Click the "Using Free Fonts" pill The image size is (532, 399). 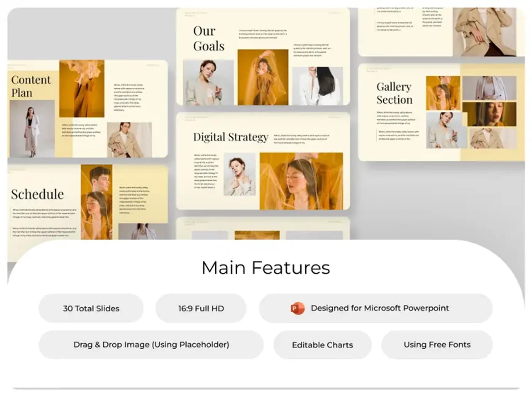click(437, 345)
